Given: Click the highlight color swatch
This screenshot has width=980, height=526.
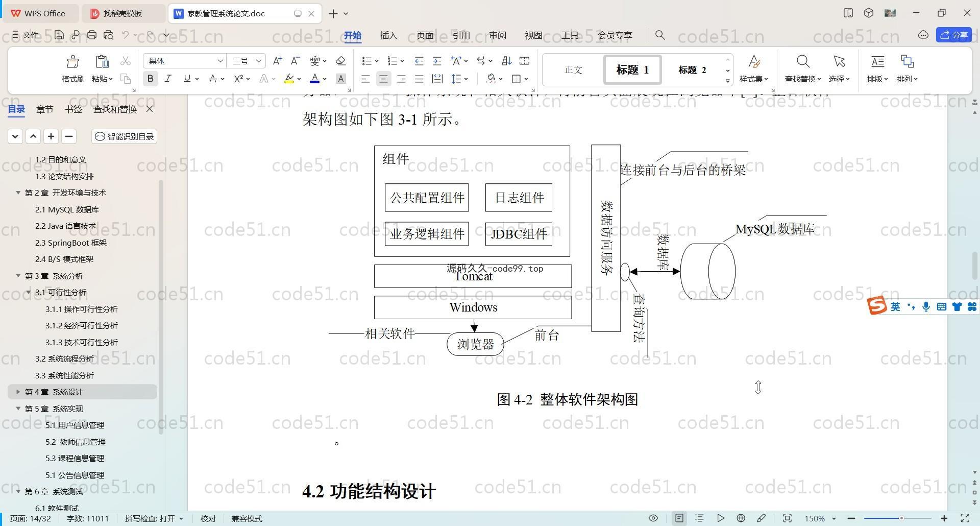Looking at the screenshot, I should (x=289, y=79).
